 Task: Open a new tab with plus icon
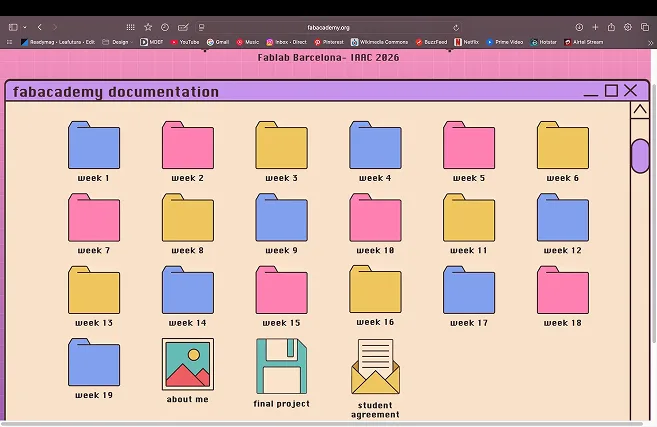[x=595, y=27]
